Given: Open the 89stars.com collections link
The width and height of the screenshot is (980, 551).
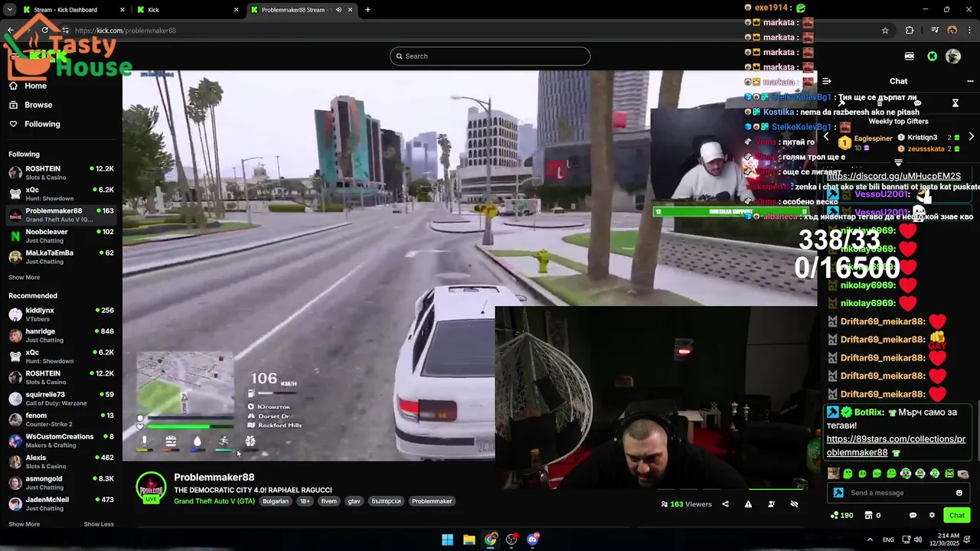Looking at the screenshot, I should [896, 446].
